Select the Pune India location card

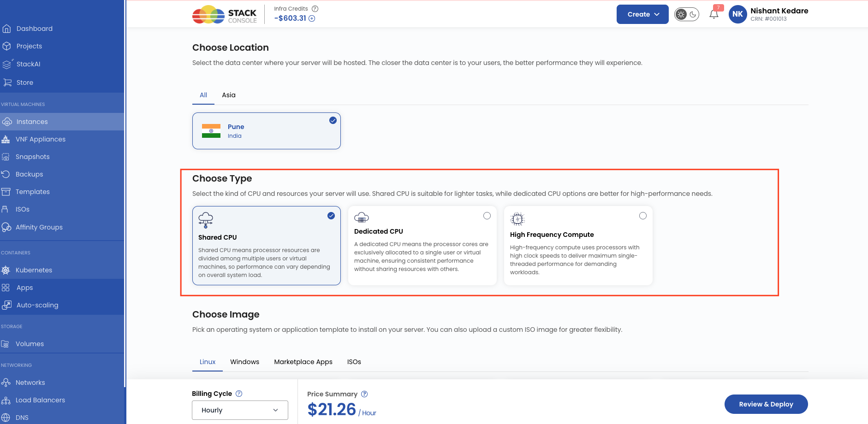coord(267,131)
